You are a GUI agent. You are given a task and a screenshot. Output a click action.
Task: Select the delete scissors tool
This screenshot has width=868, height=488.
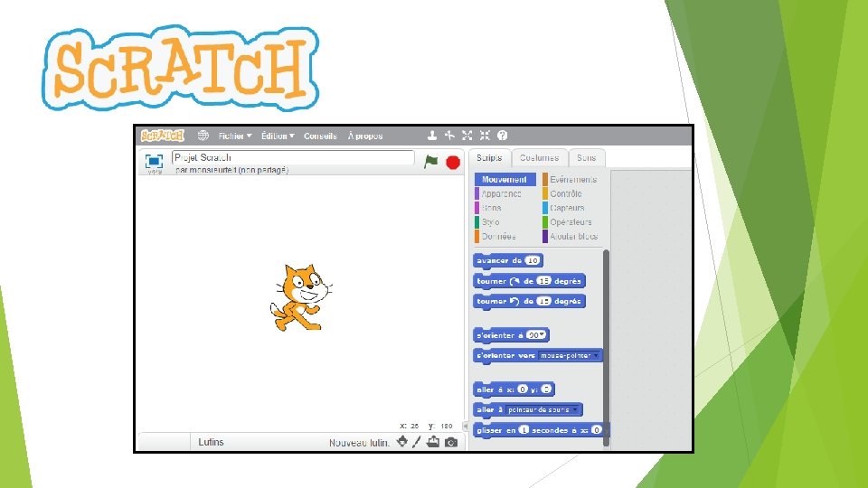[x=449, y=136]
